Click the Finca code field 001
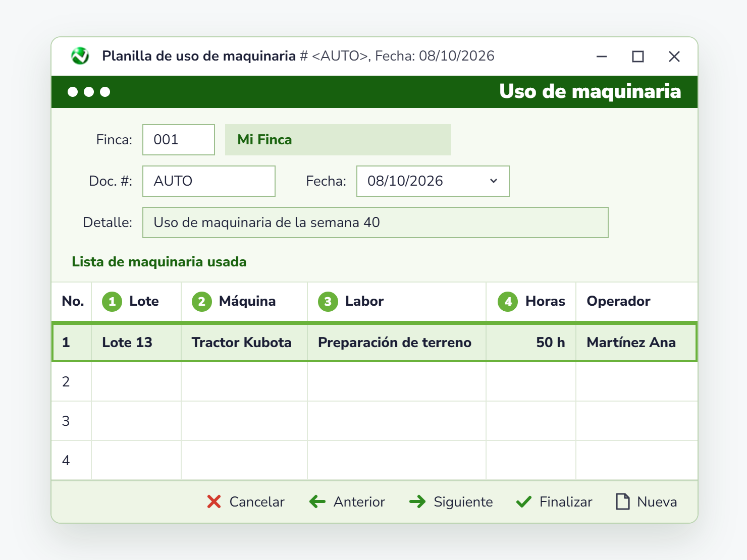Viewport: 747px width, 560px height. tap(179, 140)
